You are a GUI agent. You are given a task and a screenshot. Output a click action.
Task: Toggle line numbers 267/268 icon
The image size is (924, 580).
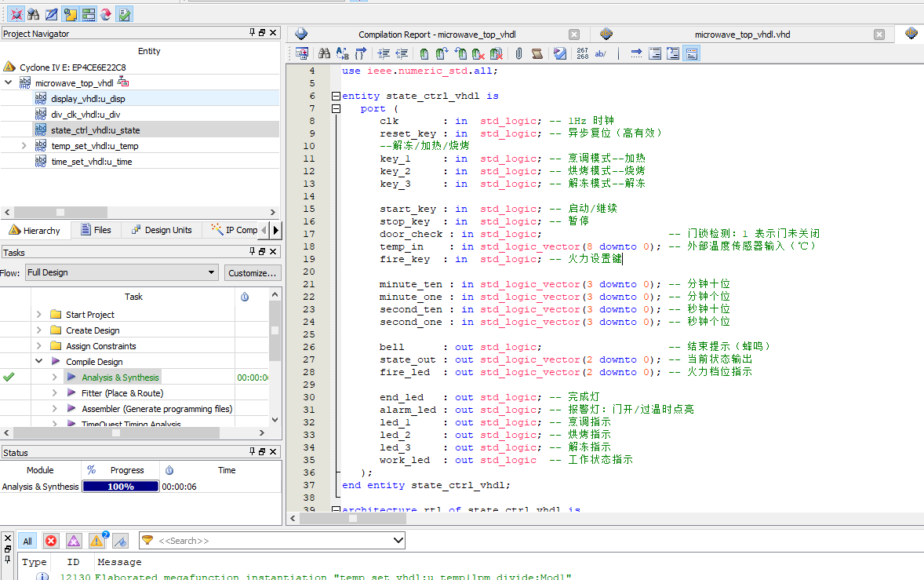(582, 53)
